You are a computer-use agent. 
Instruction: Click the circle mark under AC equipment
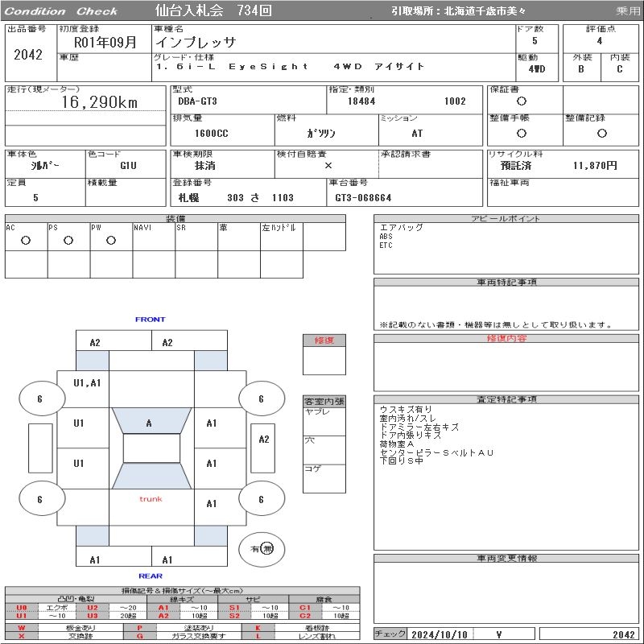[26, 240]
